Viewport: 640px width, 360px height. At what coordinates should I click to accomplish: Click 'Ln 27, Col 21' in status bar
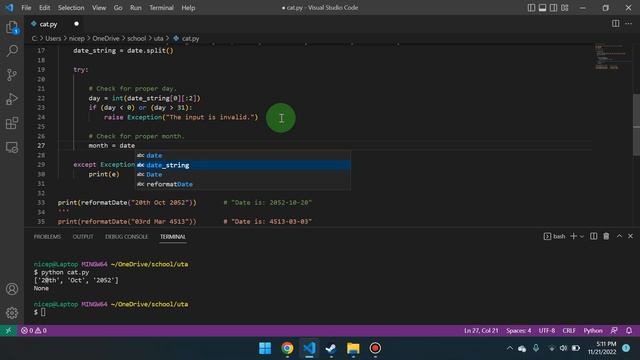coord(481,331)
